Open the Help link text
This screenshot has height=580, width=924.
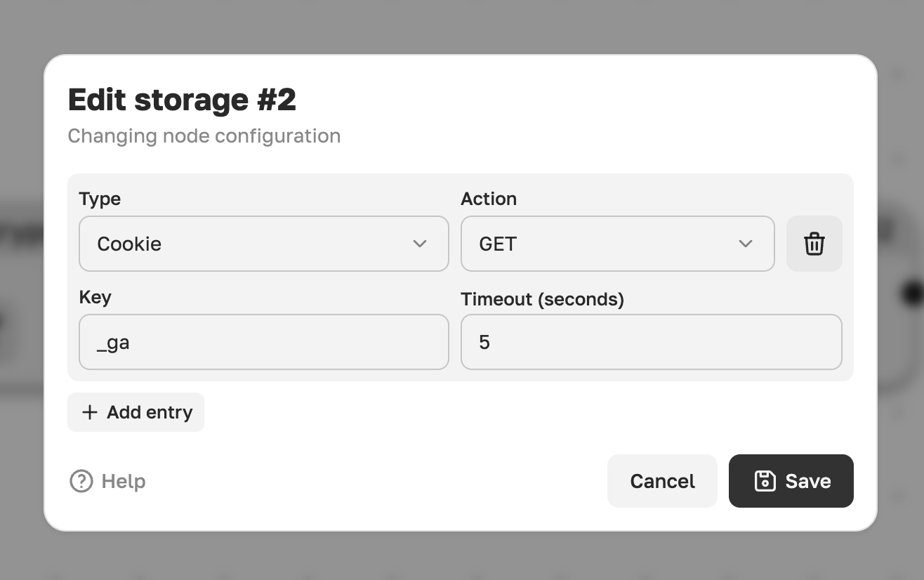tap(124, 481)
